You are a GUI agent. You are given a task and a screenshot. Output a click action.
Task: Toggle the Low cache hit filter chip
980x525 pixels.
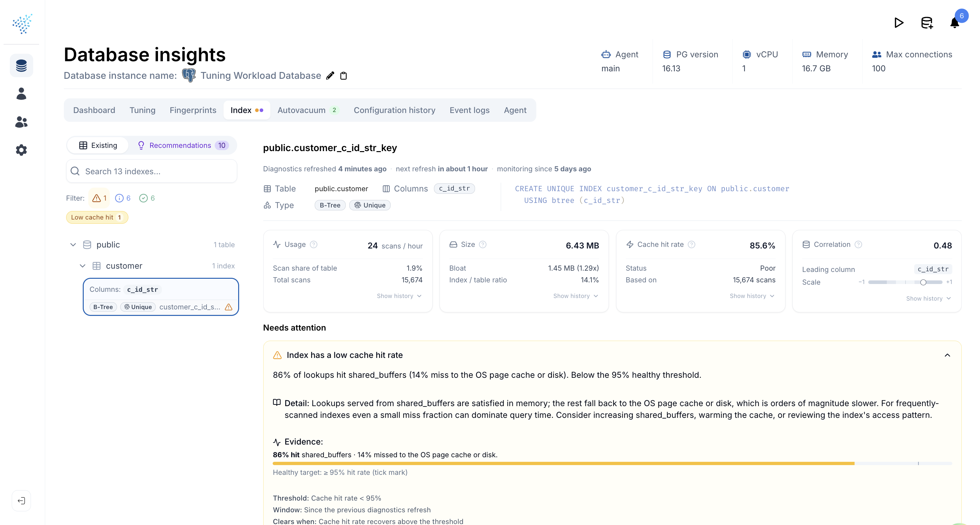97,218
